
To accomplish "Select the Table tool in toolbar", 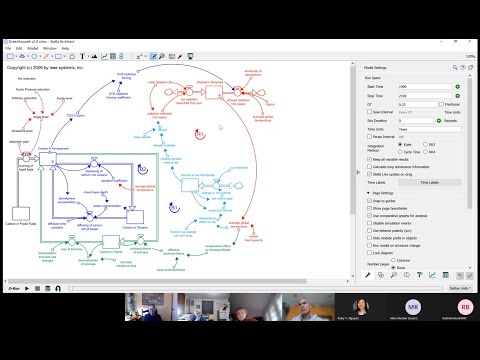I will 113,56.
